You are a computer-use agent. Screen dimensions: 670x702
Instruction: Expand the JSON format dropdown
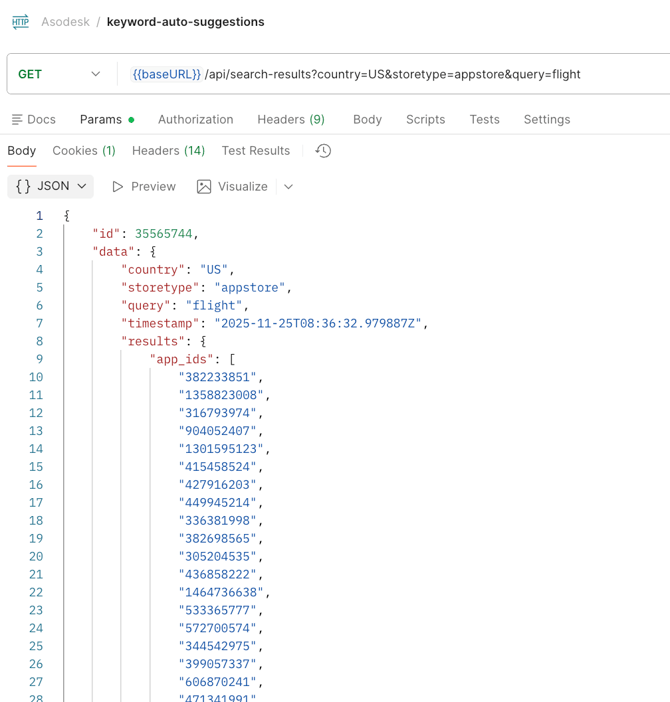tap(82, 187)
